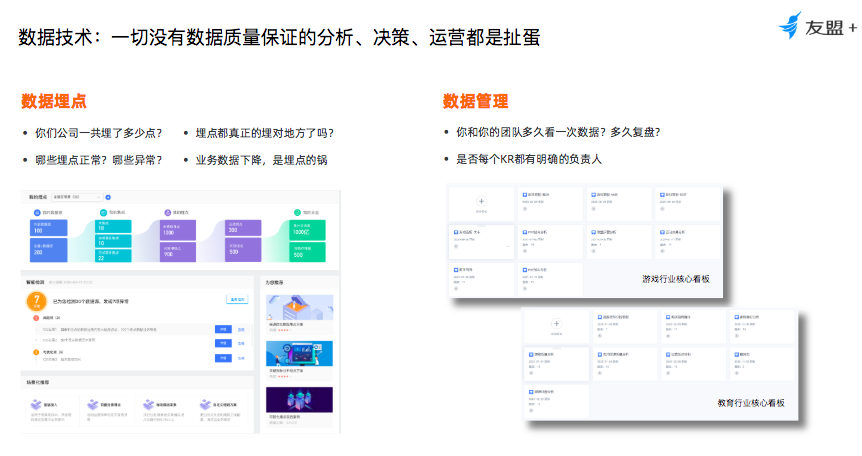Click the blue link under the orange warning group
Viewport: 862px width, 456px height.
click(241, 358)
